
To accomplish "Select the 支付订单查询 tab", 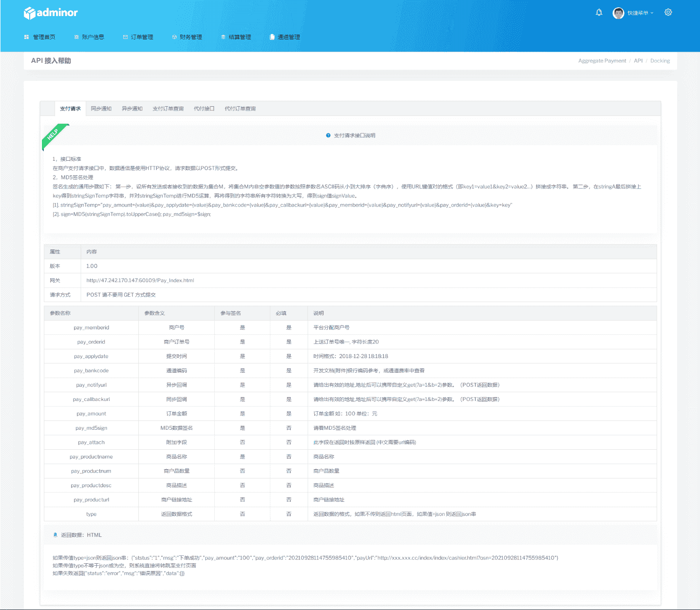I will click(x=168, y=109).
